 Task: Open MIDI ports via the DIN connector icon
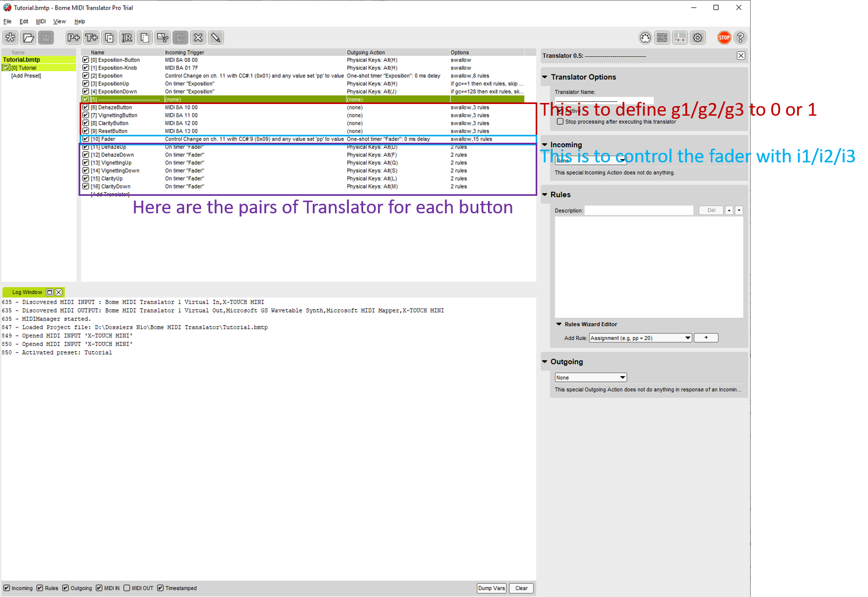(x=645, y=38)
